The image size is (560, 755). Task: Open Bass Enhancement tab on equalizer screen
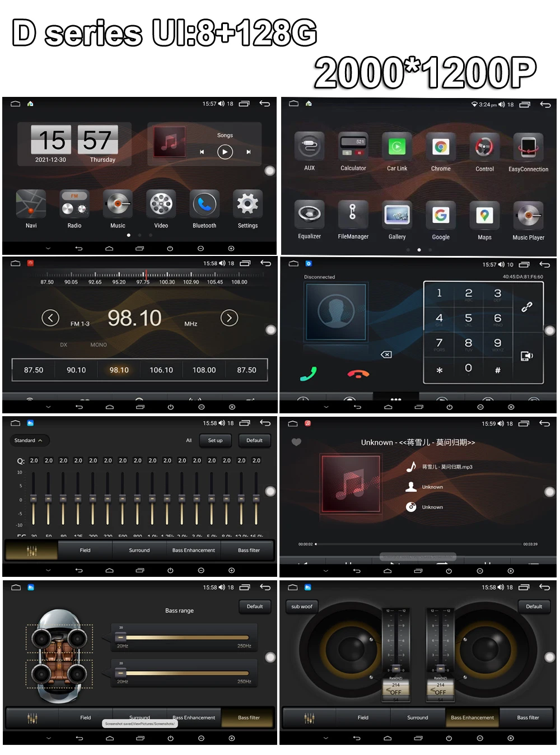point(194,550)
